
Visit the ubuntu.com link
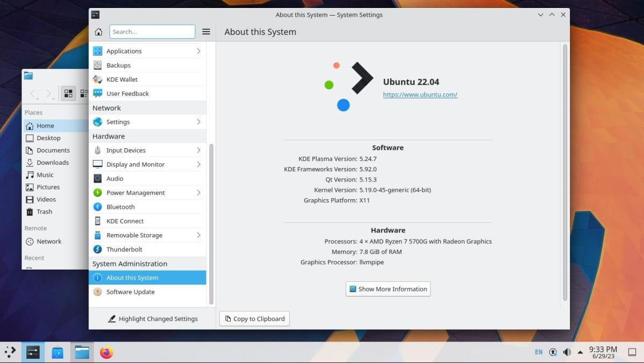tap(420, 94)
